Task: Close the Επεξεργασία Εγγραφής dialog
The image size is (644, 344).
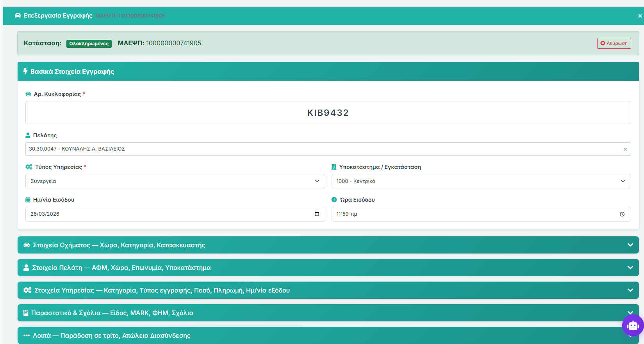Action: [640, 16]
